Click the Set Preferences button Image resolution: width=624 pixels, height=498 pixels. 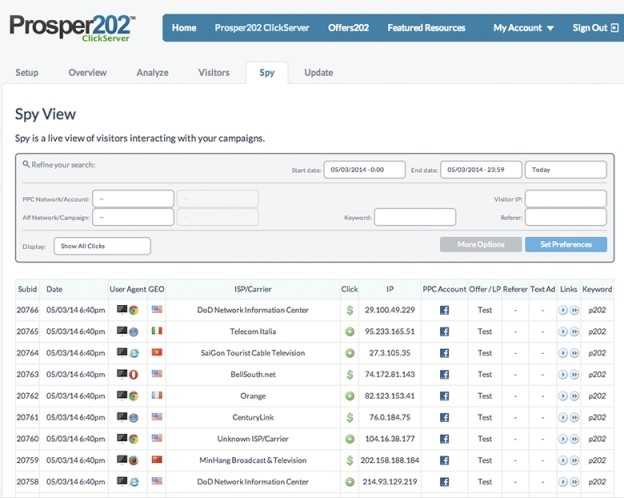point(566,244)
